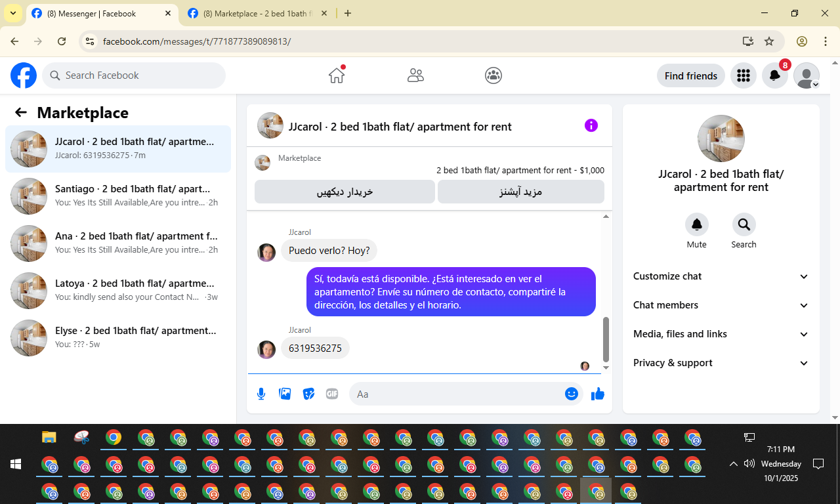The image size is (840, 504).
Task: Click the Find friends button
Action: (691, 75)
